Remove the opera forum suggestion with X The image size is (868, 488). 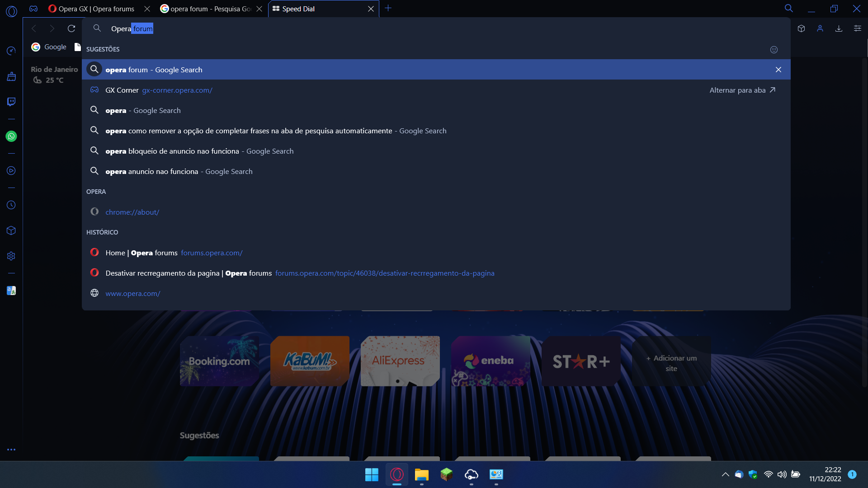(778, 70)
